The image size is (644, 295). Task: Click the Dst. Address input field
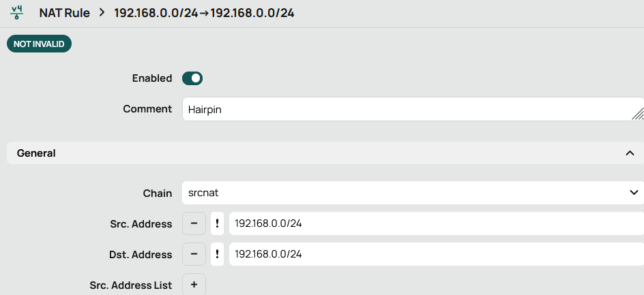[x=435, y=254]
